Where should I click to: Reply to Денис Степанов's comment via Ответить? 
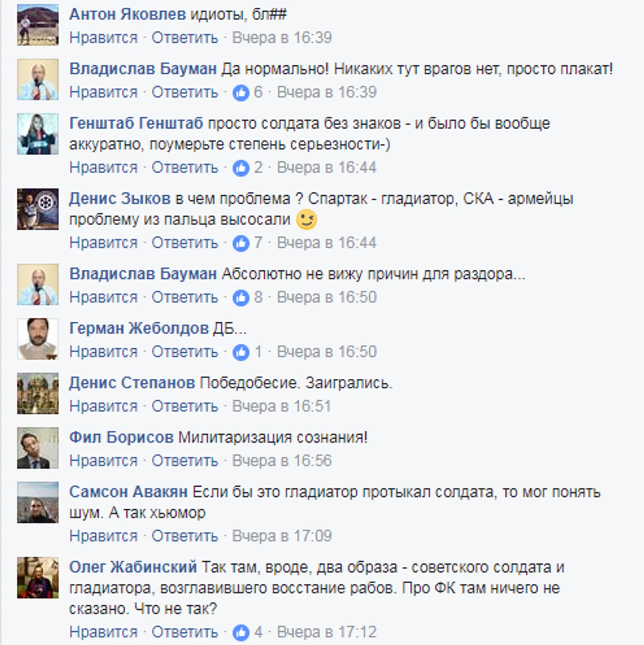[x=185, y=406]
